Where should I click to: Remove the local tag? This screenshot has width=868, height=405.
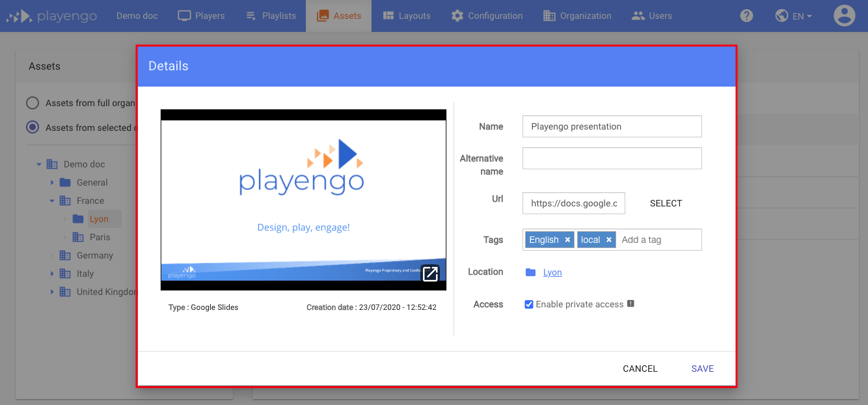click(x=608, y=240)
